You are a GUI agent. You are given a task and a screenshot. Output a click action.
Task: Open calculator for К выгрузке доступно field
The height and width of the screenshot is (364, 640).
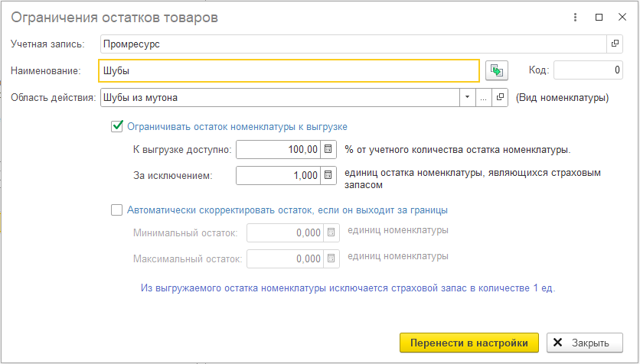pos(328,149)
